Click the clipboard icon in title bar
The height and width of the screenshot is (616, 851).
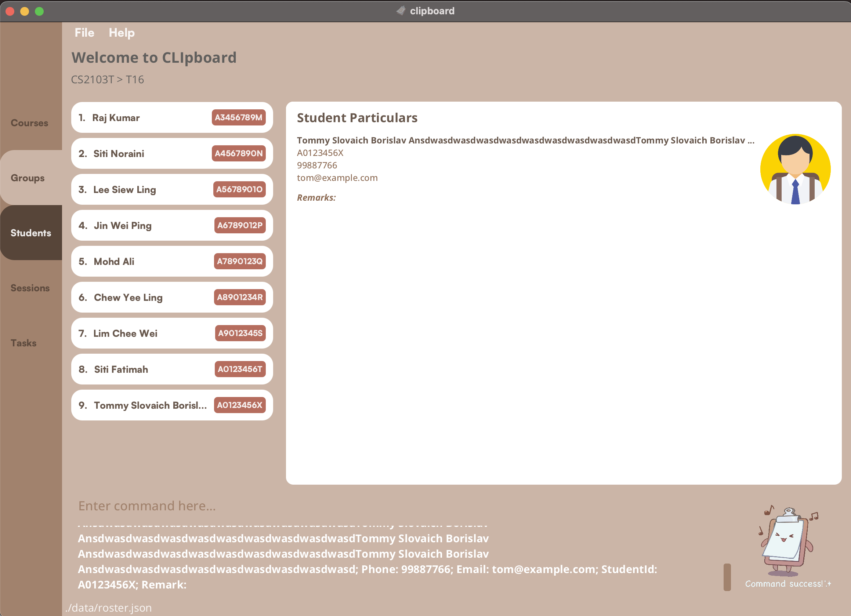(401, 11)
